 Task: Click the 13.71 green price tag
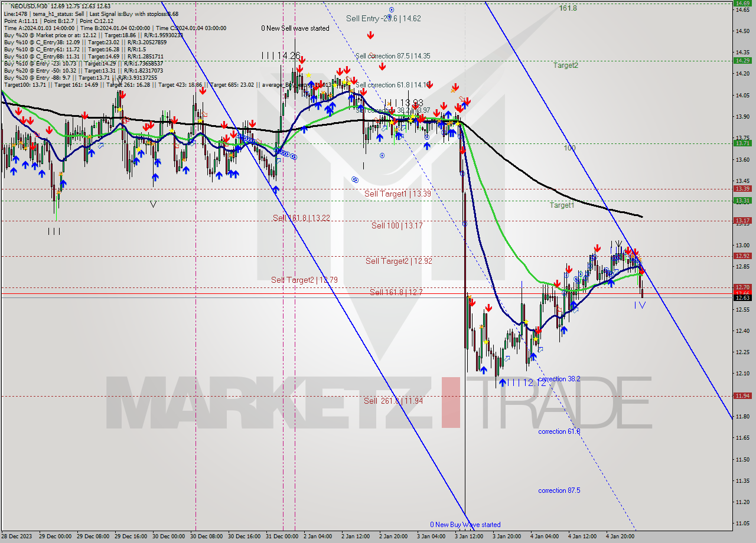tap(742, 143)
